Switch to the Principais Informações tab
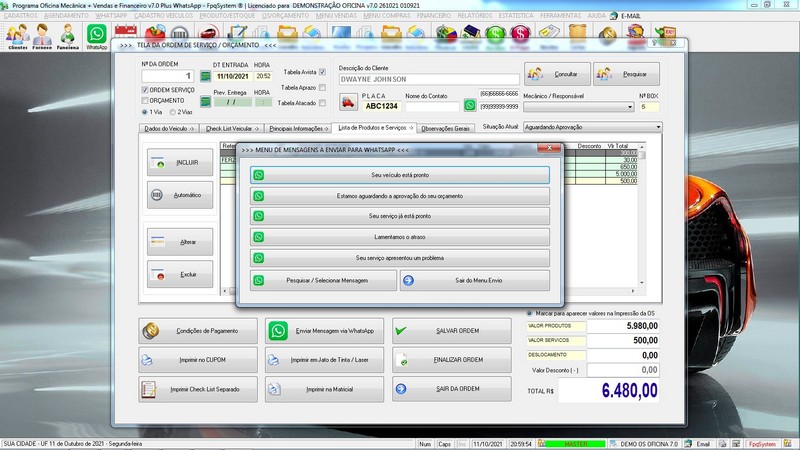 (x=298, y=129)
